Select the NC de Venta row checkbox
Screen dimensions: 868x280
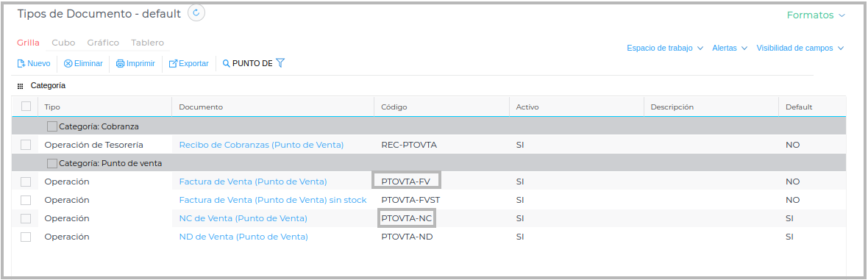pos(26,218)
